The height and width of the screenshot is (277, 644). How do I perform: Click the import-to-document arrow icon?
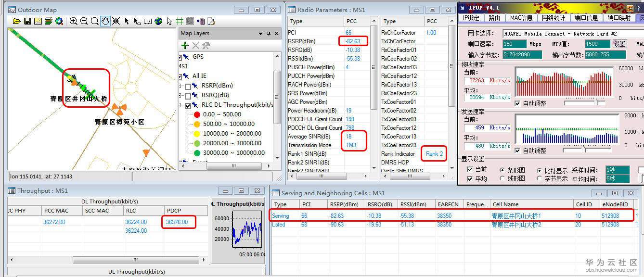(201, 21)
